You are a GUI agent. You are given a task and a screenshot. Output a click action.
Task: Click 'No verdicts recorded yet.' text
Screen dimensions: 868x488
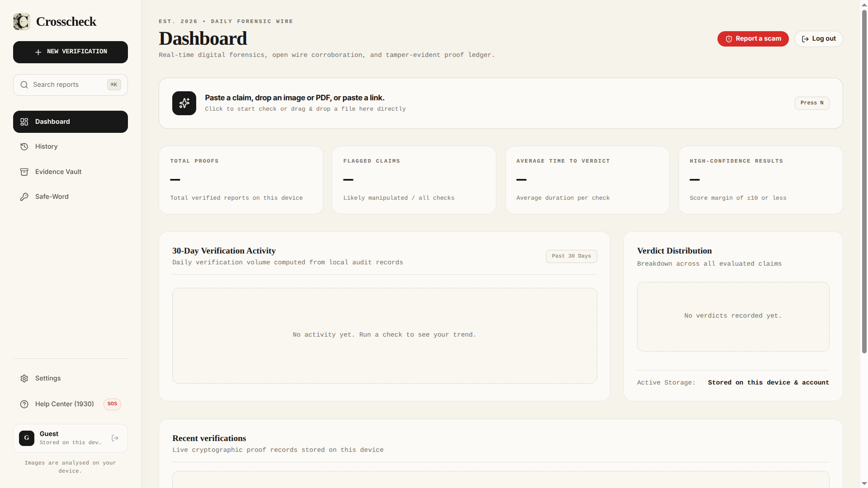coord(733,316)
